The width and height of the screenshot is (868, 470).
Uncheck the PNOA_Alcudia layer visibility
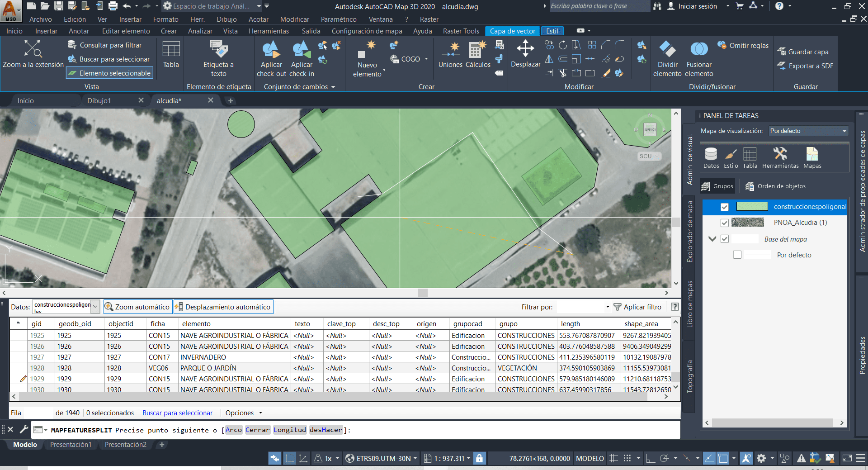pos(724,223)
